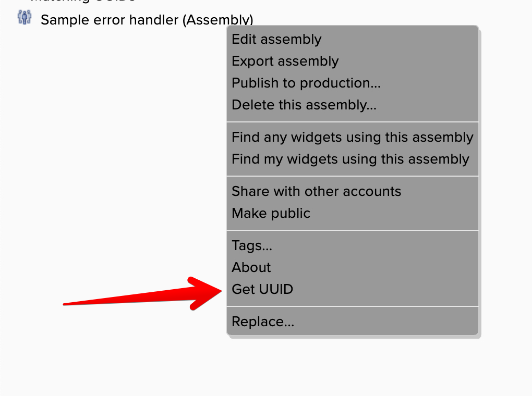The height and width of the screenshot is (396, 532).
Task: Choose Delete this assembly… entry
Action: coord(304,105)
